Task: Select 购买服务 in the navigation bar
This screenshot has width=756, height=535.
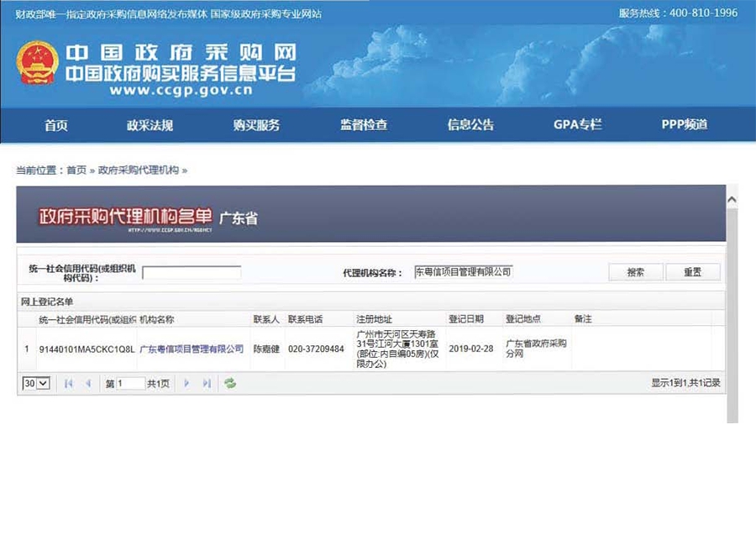Action: click(x=256, y=125)
